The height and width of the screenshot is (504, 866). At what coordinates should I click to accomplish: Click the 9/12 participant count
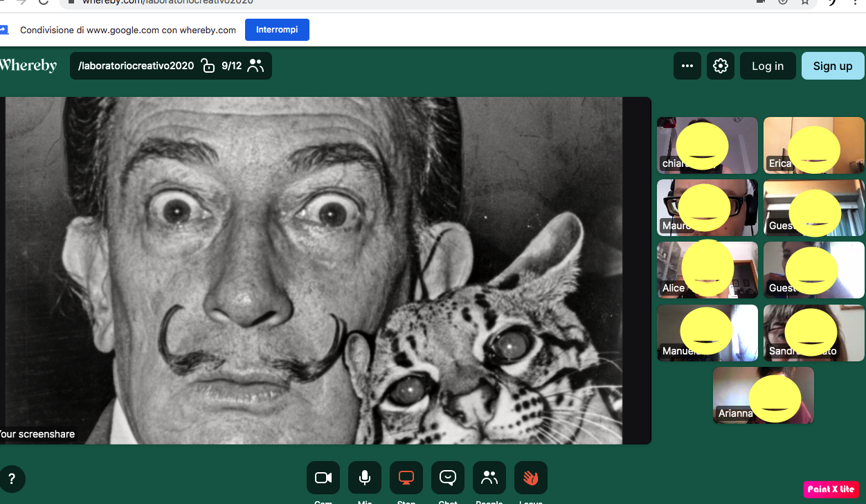(232, 66)
